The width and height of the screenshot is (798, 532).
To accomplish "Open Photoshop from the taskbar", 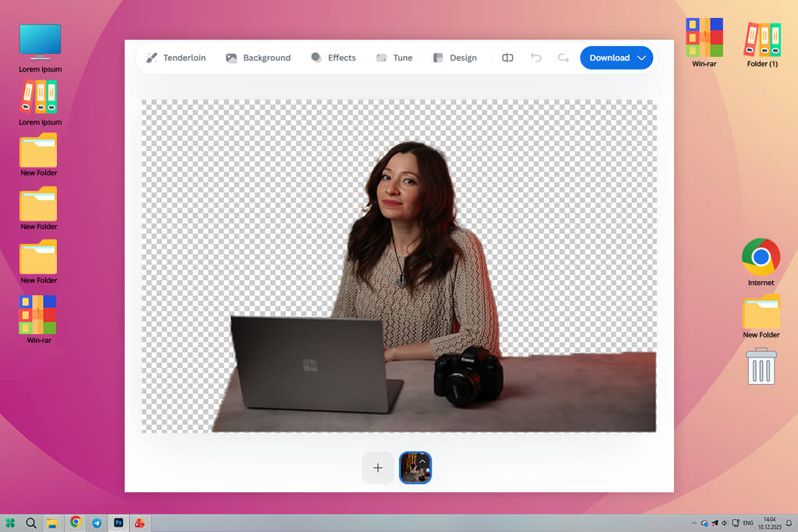I will click(118, 523).
